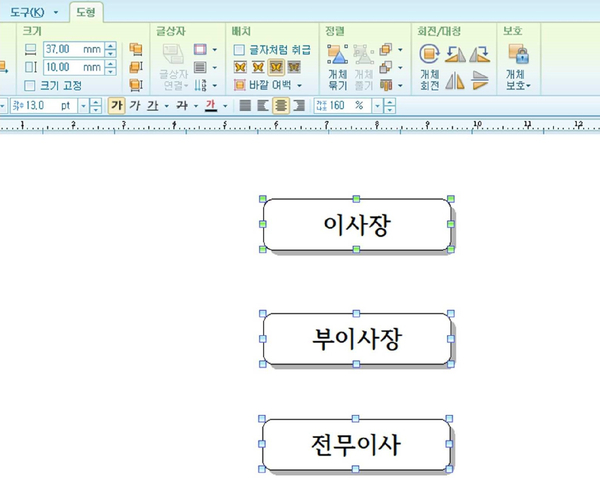
Task: Toggle justify paragraph alignment
Action: [245, 105]
